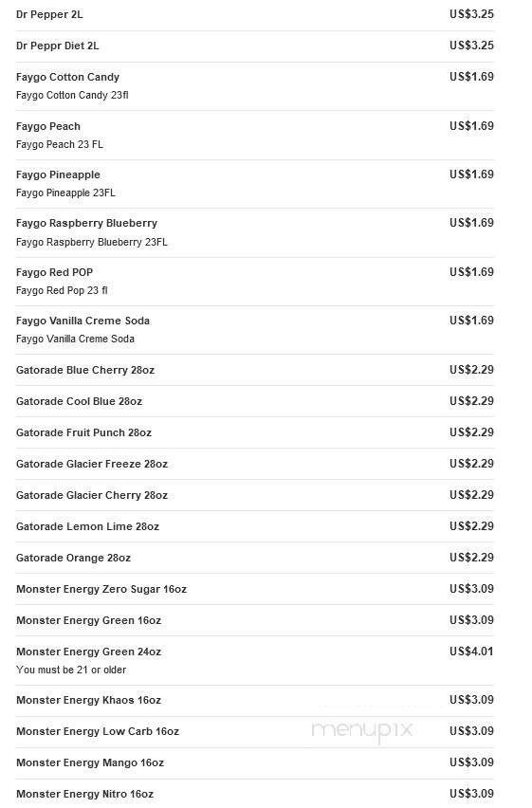This screenshot has width=532, height=808.
Task: Choose Faygo Cotton Candy item
Action: [x=255, y=86]
